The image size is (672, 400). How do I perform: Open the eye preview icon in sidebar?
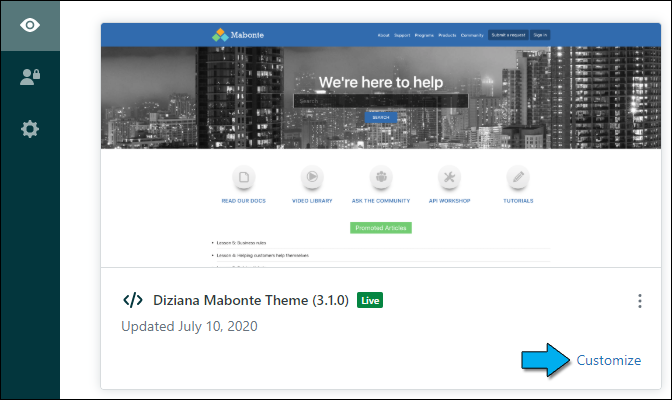click(30, 26)
